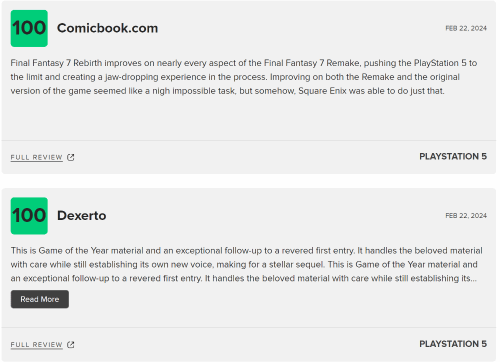Click the Dexerto 100 score badge

(29, 216)
